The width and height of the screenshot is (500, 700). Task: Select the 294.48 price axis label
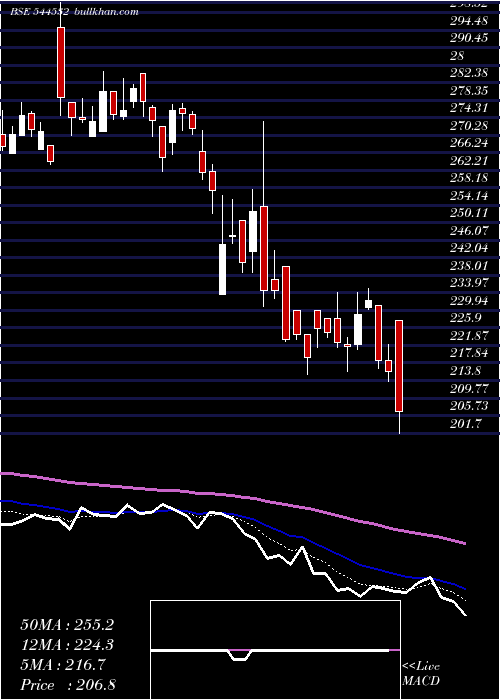469,20
